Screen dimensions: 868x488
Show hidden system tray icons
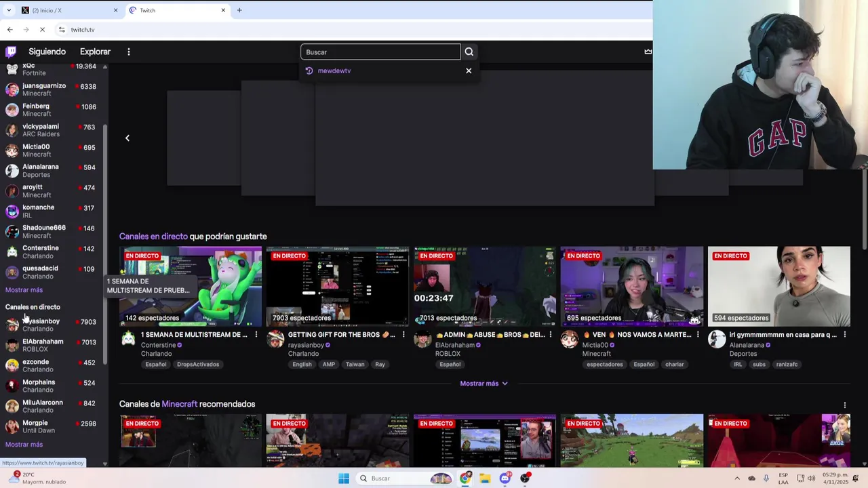point(737,479)
